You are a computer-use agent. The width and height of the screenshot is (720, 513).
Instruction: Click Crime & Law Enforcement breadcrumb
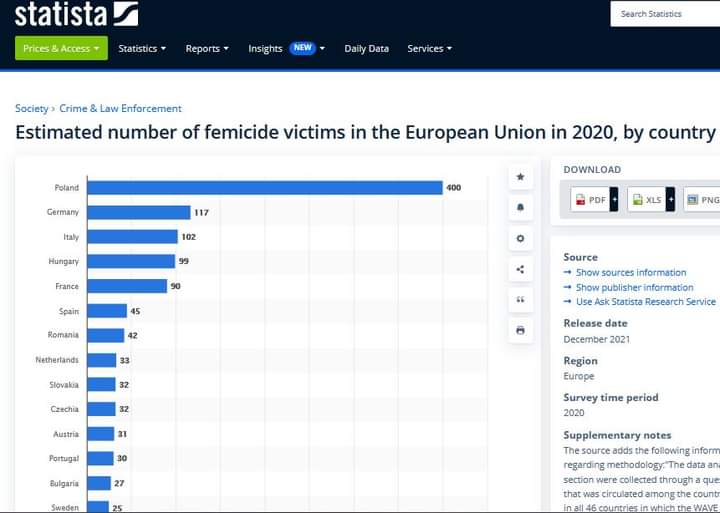pyautogui.click(x=120, y=108)
